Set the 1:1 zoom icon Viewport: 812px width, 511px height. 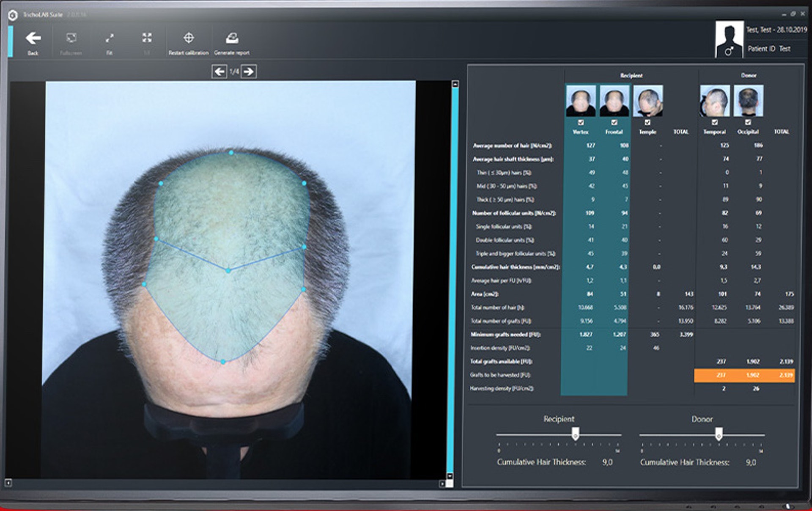pos(147,38)
